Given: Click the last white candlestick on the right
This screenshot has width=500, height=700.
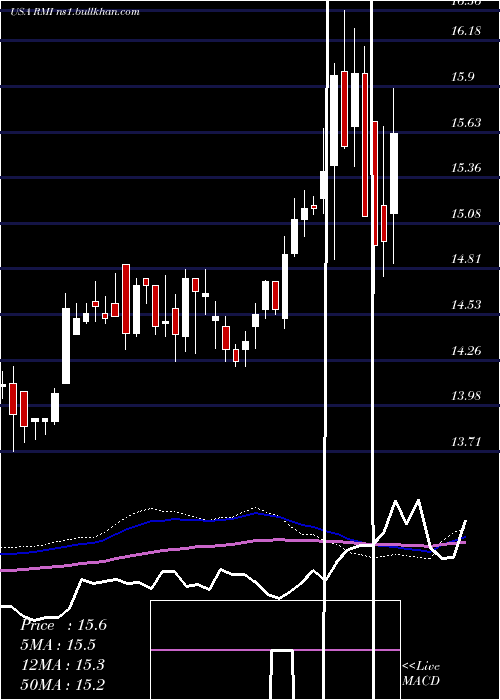Looking at the screenshot, I should [394, 173].
